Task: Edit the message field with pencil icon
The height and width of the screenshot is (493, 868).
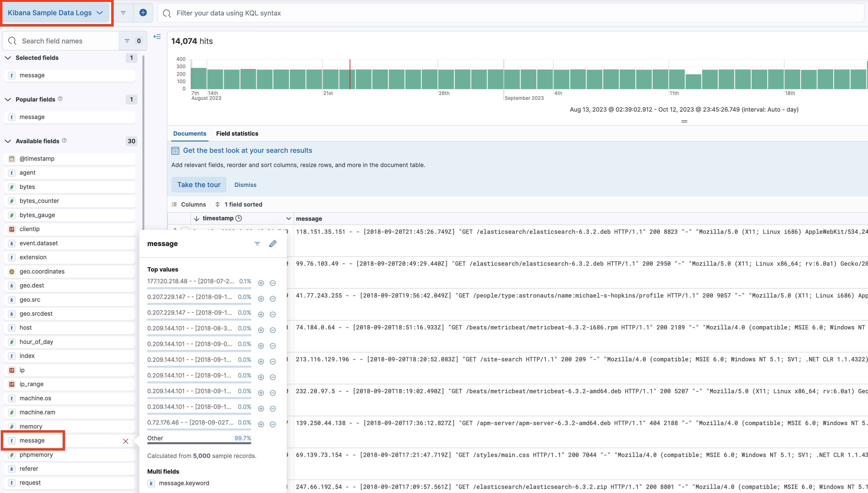Action: click(273, 244)
